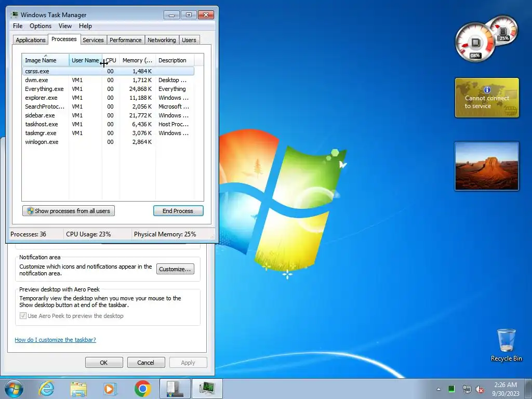Open the Recycle Bin desktop icon
Screen dimensions: 532x399
pos(506,345)
